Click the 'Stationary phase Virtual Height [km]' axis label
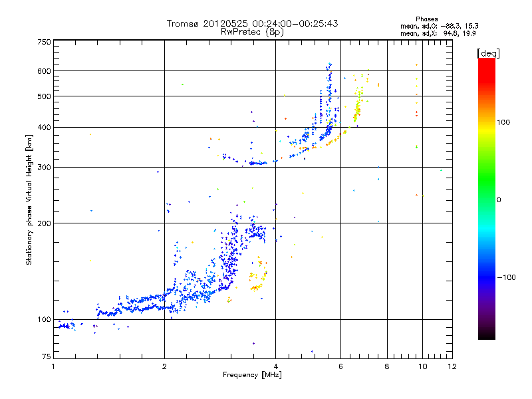This screenshot has height=399, width=532. click(29, 199)
